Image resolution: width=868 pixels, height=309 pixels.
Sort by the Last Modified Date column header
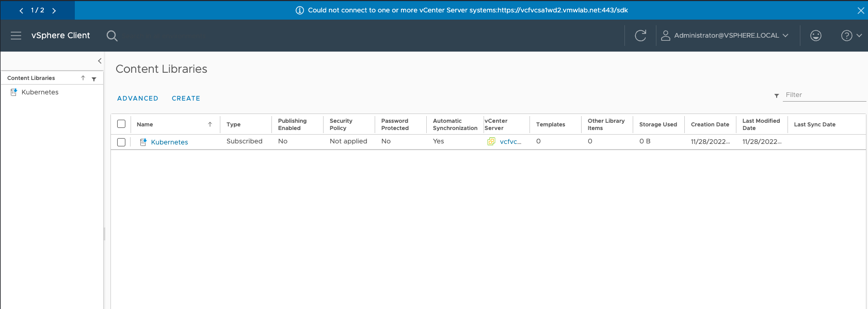pos(761,124)
